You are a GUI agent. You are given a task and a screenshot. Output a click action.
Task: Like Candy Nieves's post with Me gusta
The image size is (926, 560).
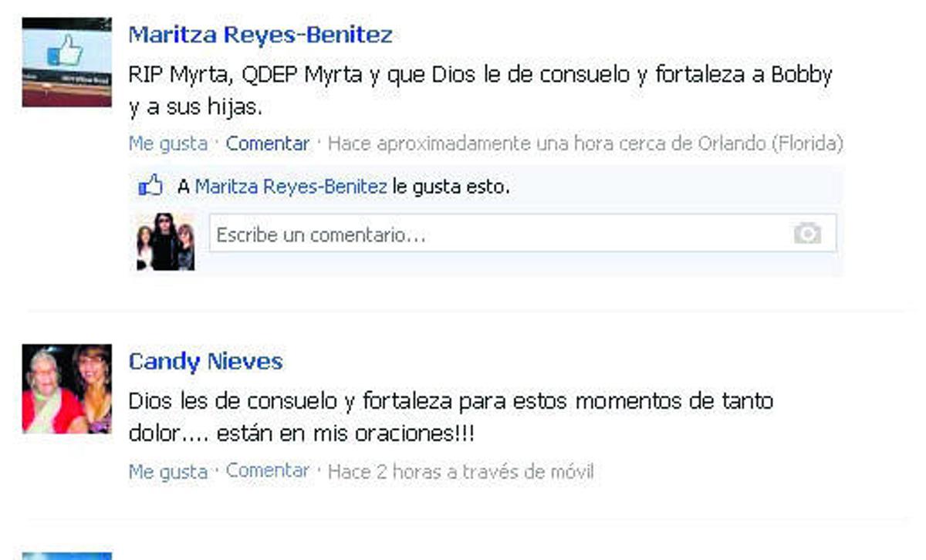tap(167, 471)
